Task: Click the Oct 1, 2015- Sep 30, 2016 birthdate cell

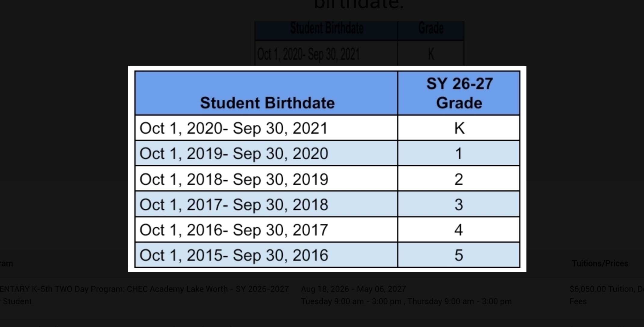Action: pyautogui.click(x=234, y=255)
